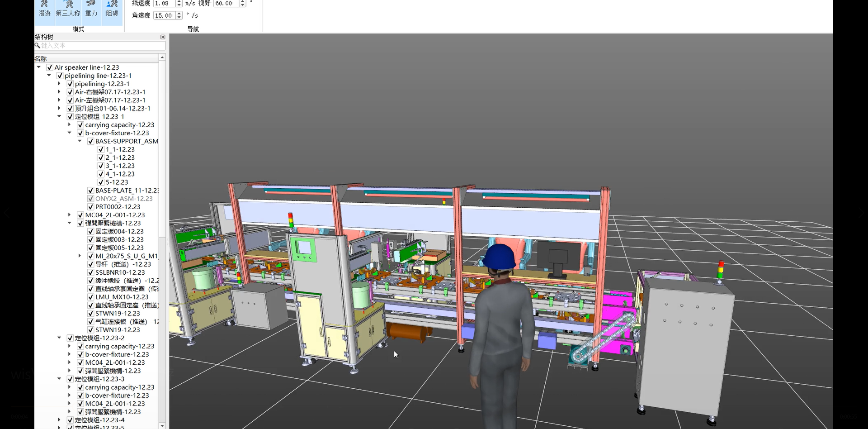Toggle checkbox for 頂升組合01-06.14-12.23-1
Screen dimensions: 868x429
click(x=70, y=109)
